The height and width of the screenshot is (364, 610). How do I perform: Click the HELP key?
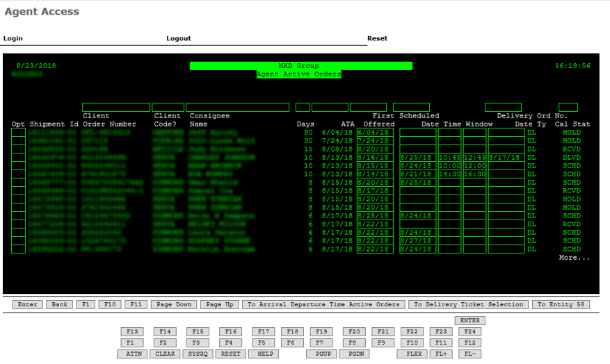[265, 354]
